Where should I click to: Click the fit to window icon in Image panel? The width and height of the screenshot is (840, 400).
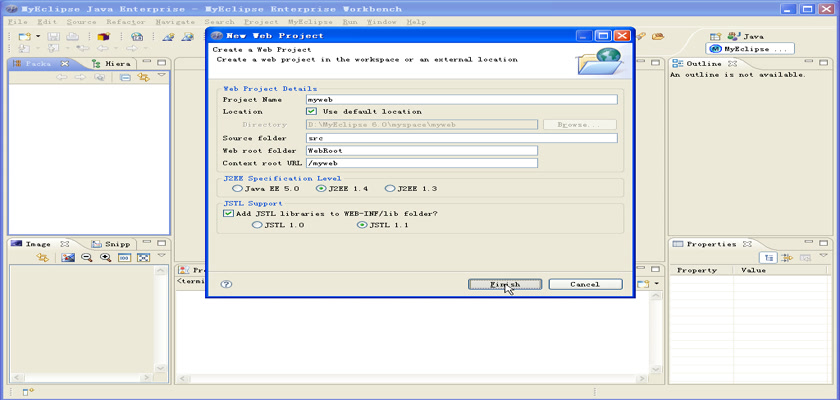[143, 258]
